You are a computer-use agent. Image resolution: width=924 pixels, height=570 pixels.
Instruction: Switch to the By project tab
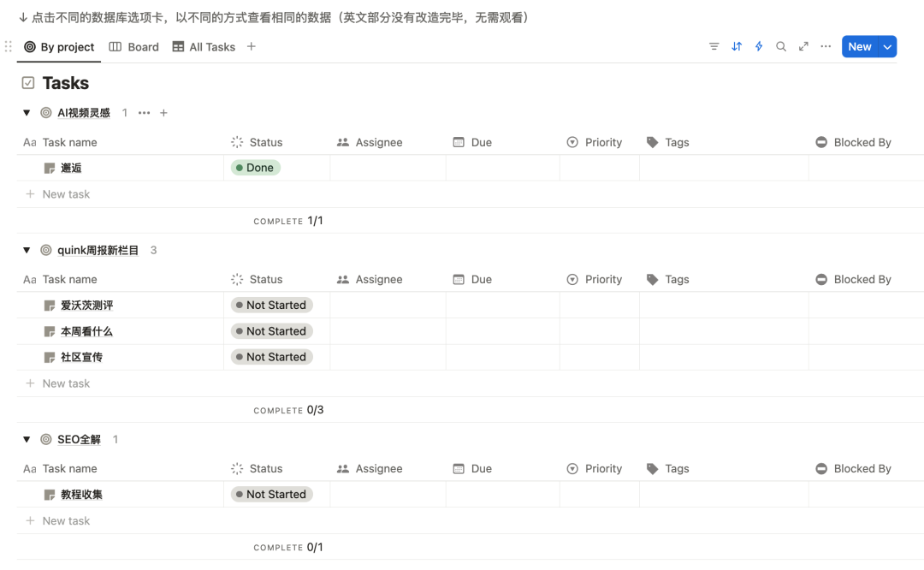pos(59,46)
